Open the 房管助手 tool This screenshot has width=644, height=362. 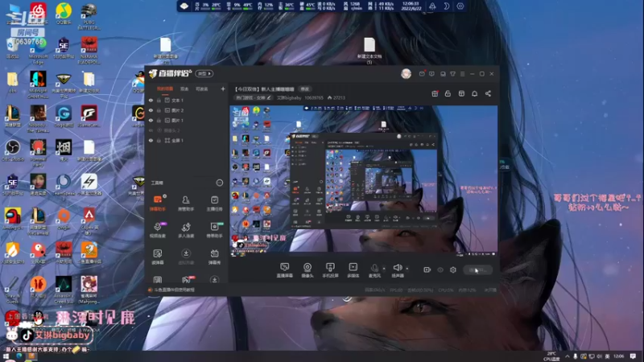[186, 204]
